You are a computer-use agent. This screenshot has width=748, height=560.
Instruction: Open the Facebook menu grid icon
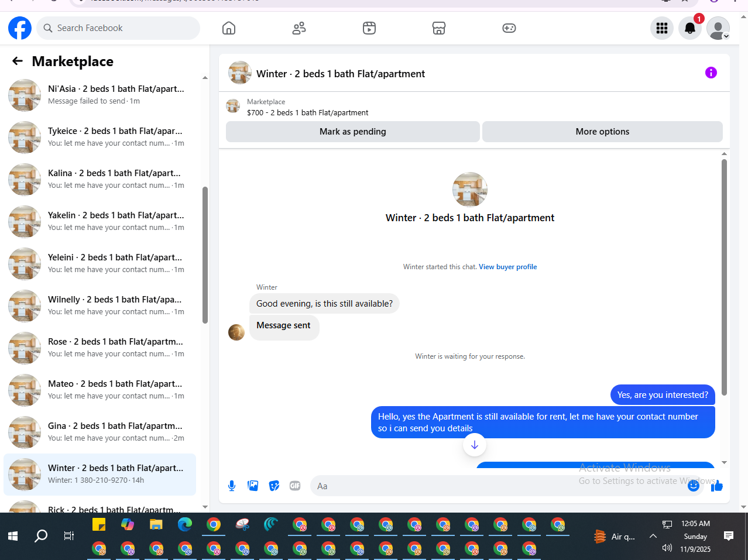(662, 28)
